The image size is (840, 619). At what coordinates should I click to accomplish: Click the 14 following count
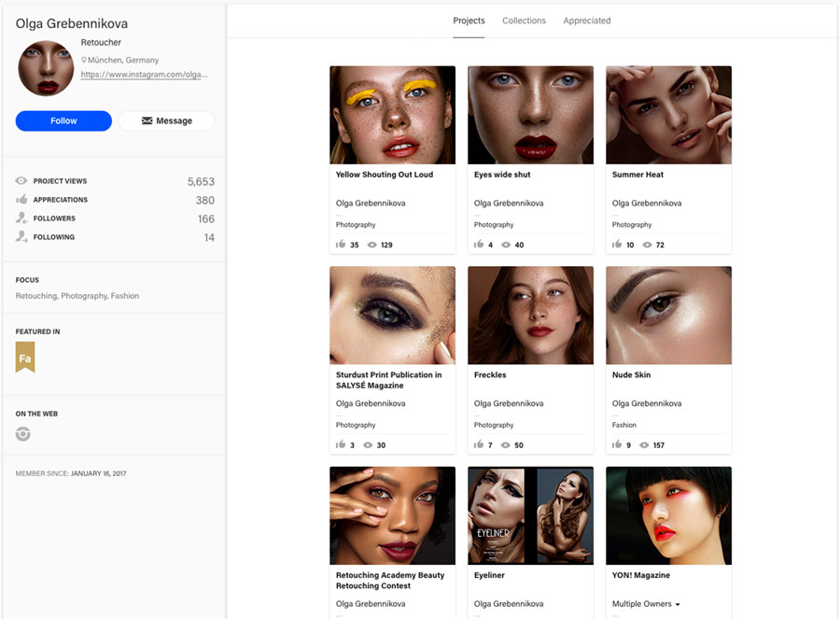[209, 238]
